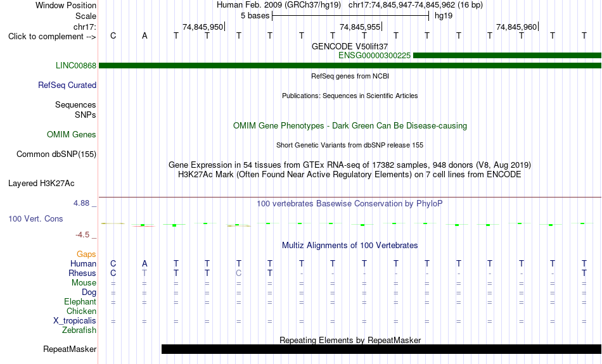This screenshot has width=602, height=364.
Task: Click the Rhesus gray T under human A
Action: click(144, 273)
